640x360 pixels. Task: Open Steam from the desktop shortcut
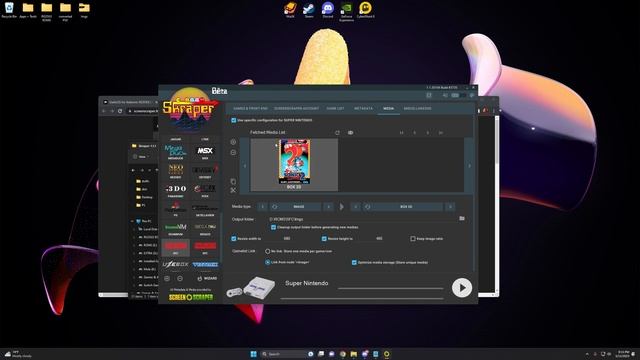309,10
